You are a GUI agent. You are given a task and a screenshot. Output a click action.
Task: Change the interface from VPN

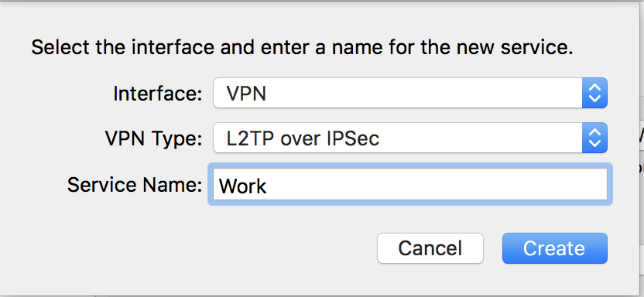point(410,93)
